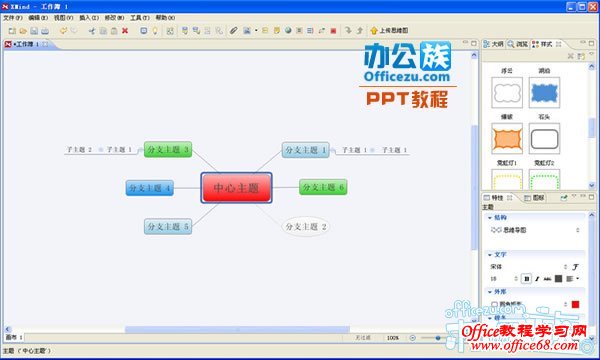This screenshot has height=360, width=600.
Task: Switch to the 图标 tab
Action: pyautogui.click(x=534, y=197)
